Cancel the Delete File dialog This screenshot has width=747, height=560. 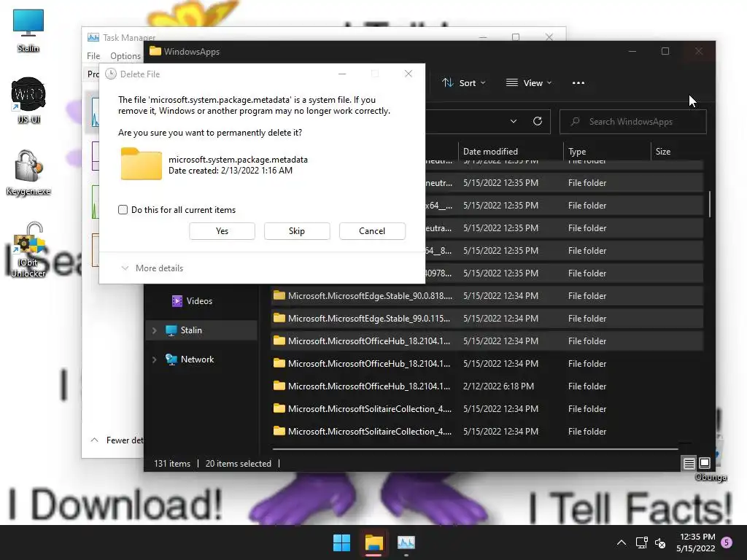372,231
